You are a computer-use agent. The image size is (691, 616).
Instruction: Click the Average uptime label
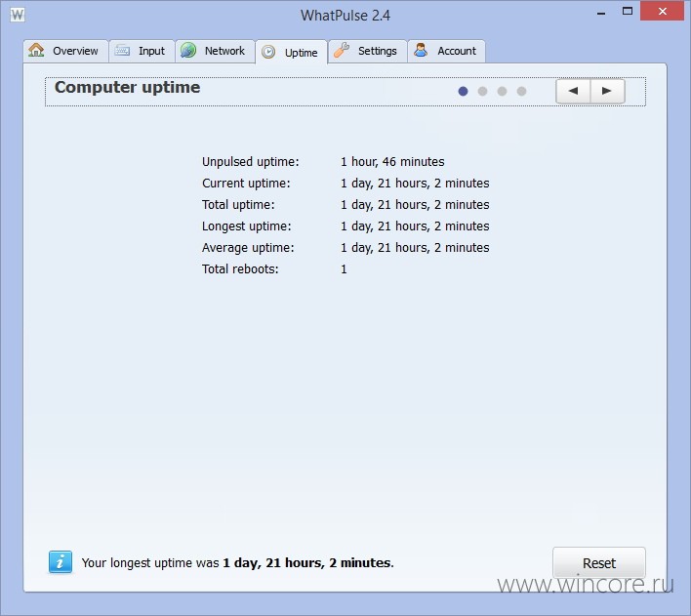click(x=248, y=248)
